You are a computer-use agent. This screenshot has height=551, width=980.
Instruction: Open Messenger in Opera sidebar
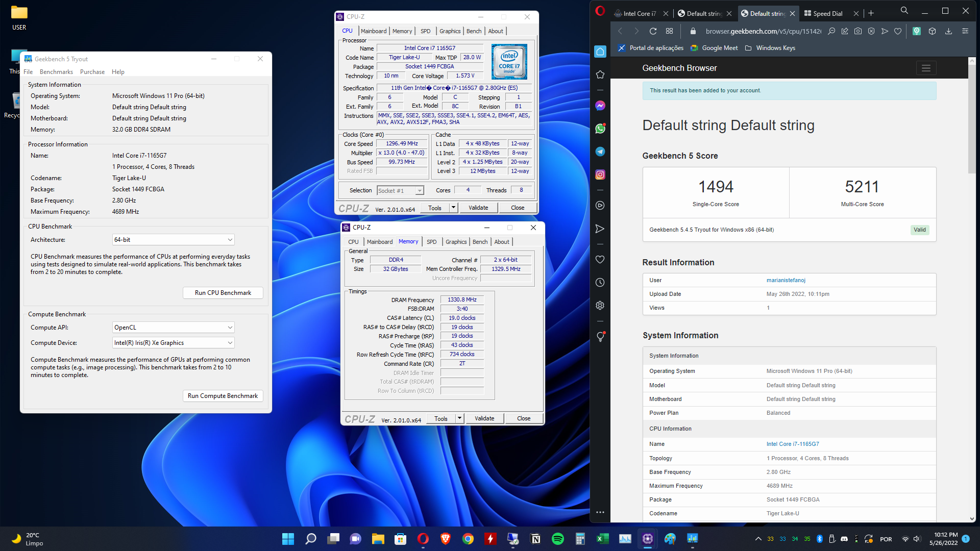pyautogui.click(x=600, y=106)
